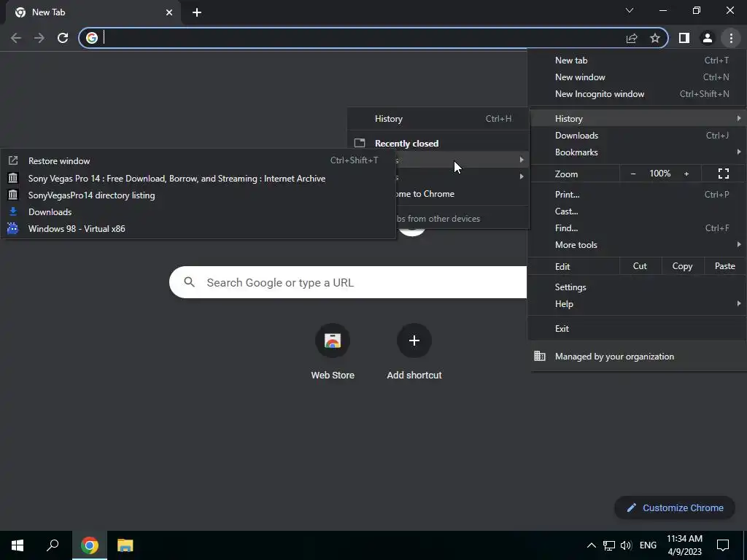Open the Windows Start button
Viewport: 747px width, 560px height.
(18, 545)
